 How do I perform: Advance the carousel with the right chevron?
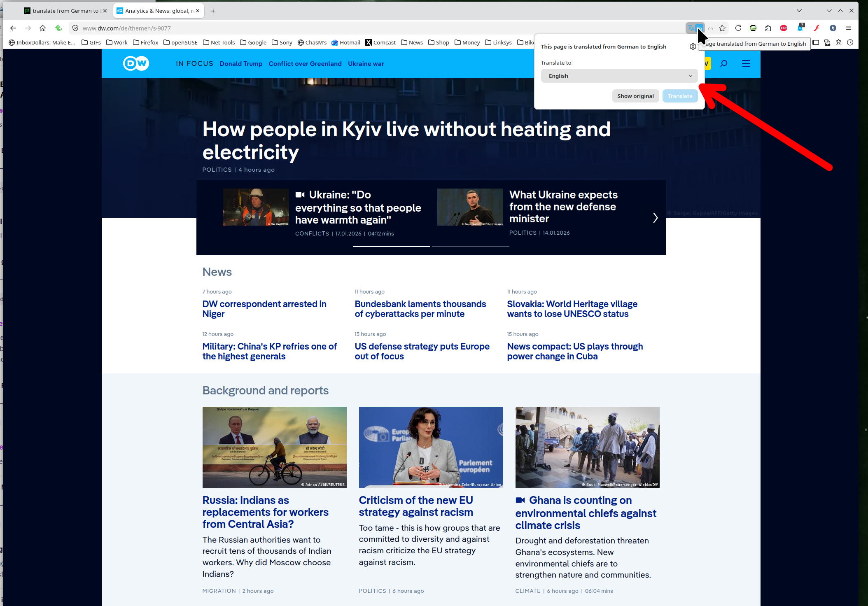point(655,218)
